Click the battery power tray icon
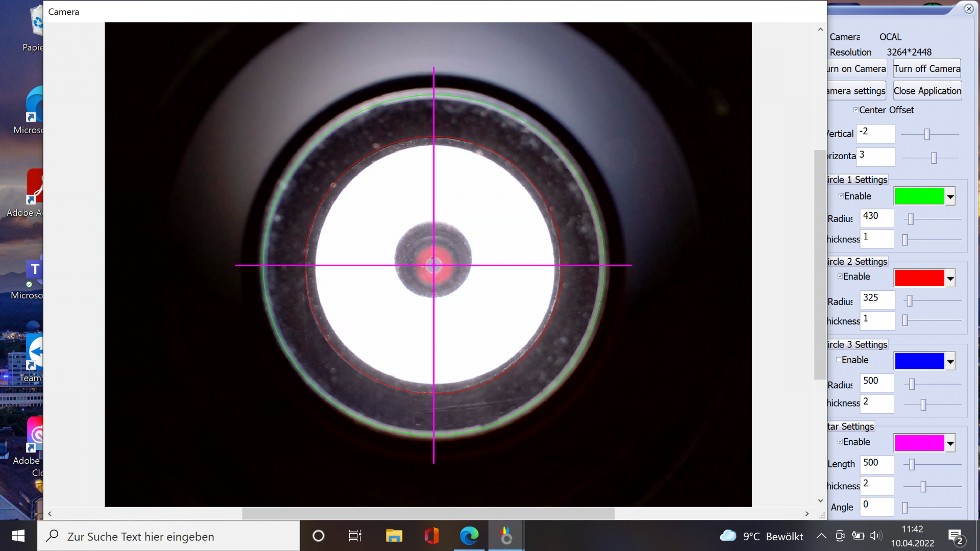This screenshot has width=980, height=551. 858,536
